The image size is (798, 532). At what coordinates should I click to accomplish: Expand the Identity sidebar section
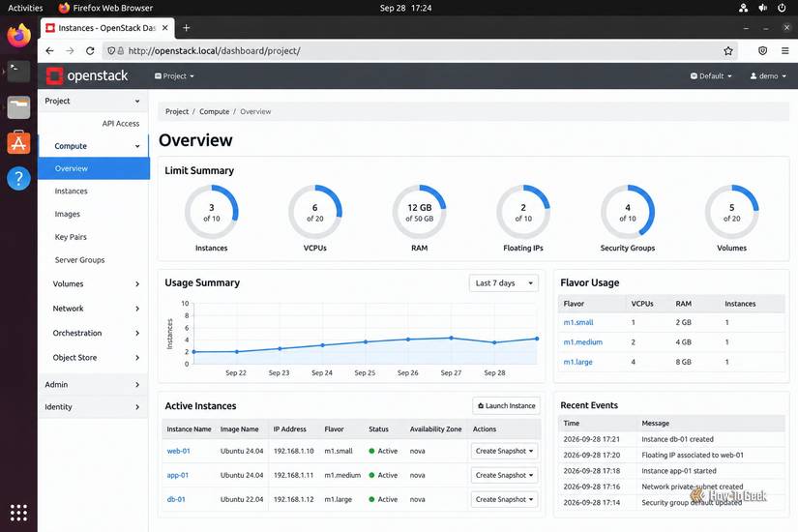(x=93, y=407)
